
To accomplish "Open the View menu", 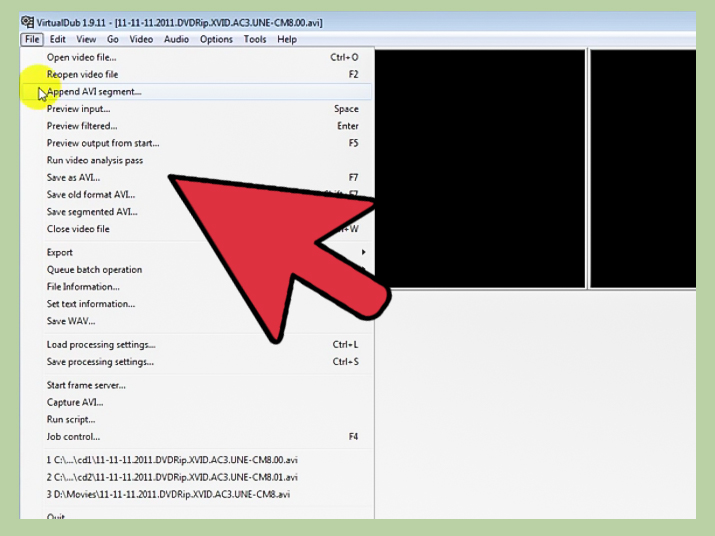I will pyautogui.click(x=86, y=39).
